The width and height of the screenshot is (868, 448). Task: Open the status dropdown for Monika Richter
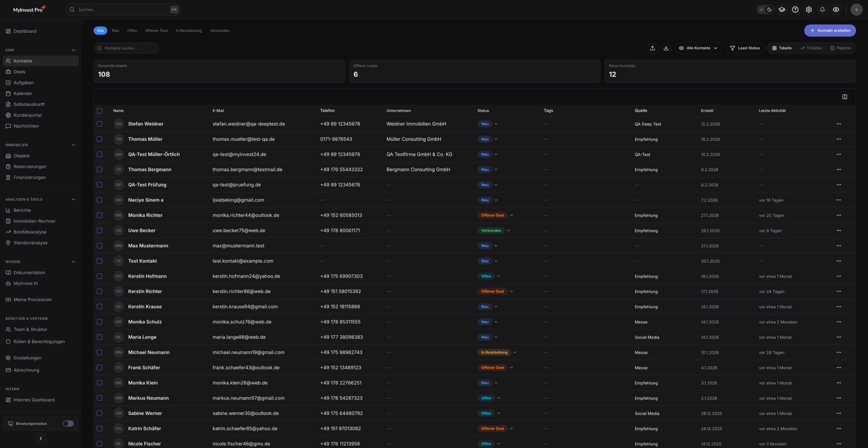[x=511, y=215]
